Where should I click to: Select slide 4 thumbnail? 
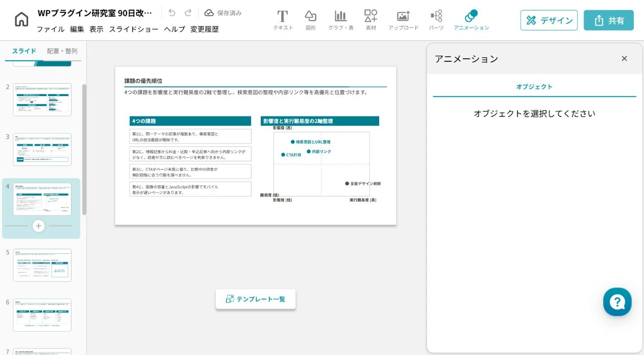pos(42,199)
